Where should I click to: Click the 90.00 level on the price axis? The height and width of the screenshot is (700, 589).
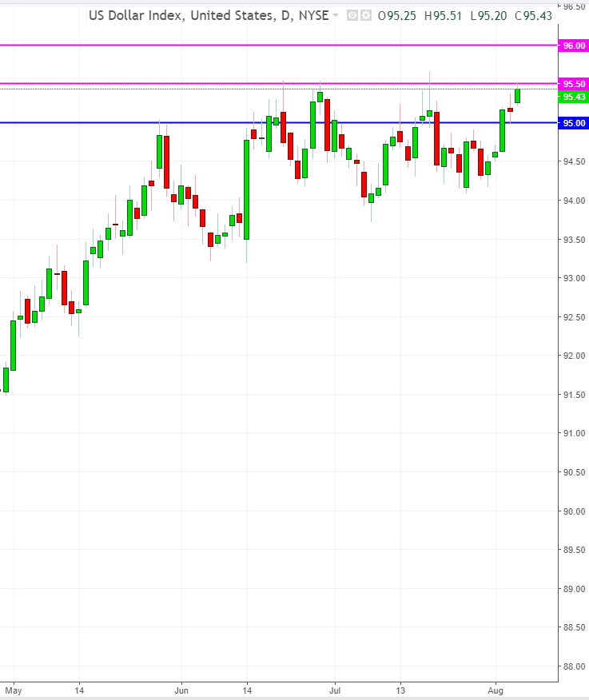click(574, 511)
